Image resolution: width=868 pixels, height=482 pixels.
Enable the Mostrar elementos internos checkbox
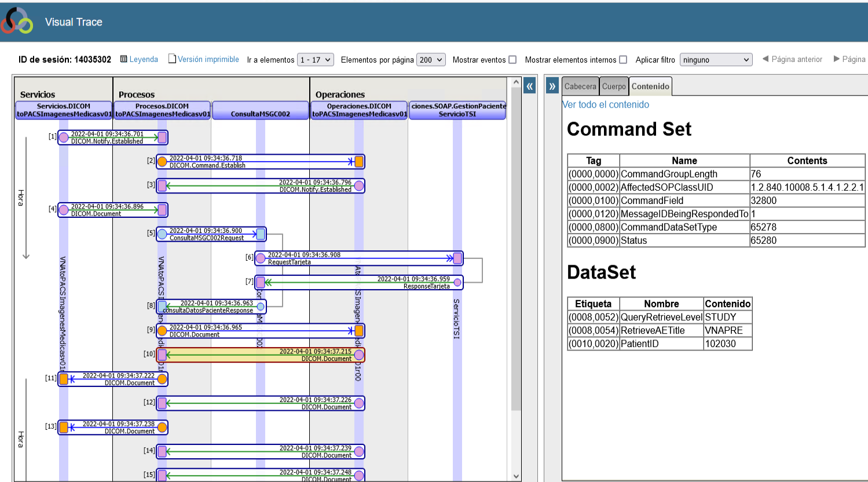[623, 60]
